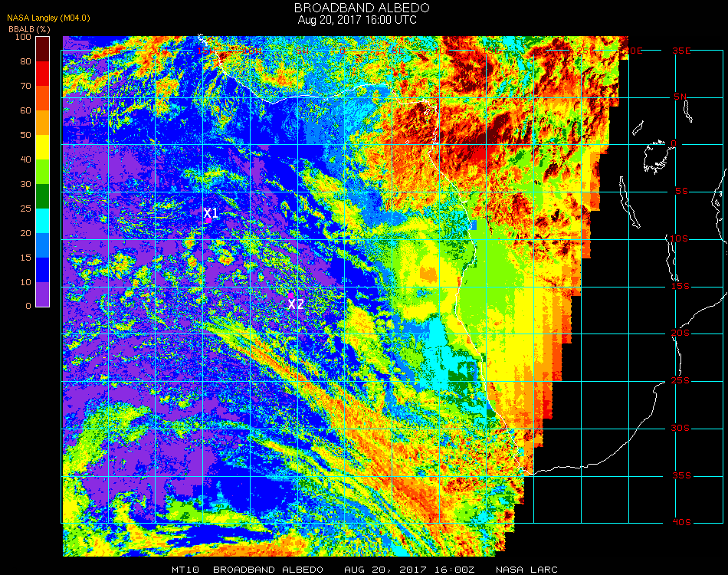Select the cyan 20-25% legend swatch
This screenshot has height=575, width=728.
point(43,221)
